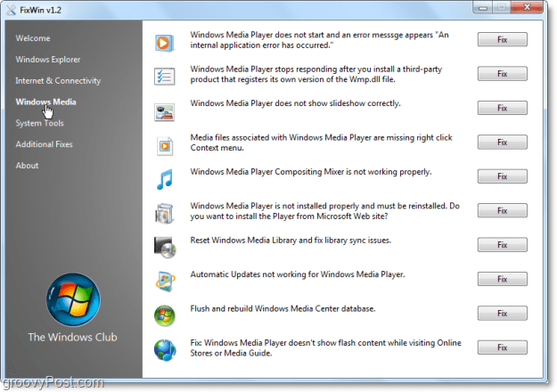Click the text "Windows Media Player Compositing Mixer is not working properly."
Viewport: 557px width, 392px height.
point(311,172)
